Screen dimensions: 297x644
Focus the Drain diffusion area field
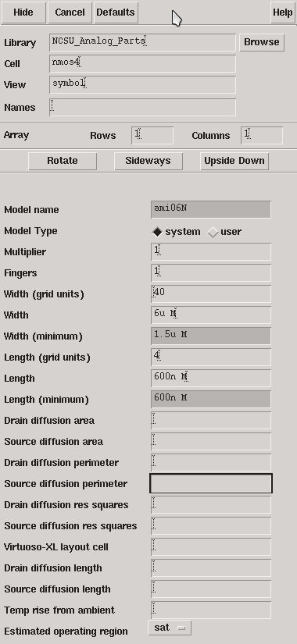(x=211, y=420)
